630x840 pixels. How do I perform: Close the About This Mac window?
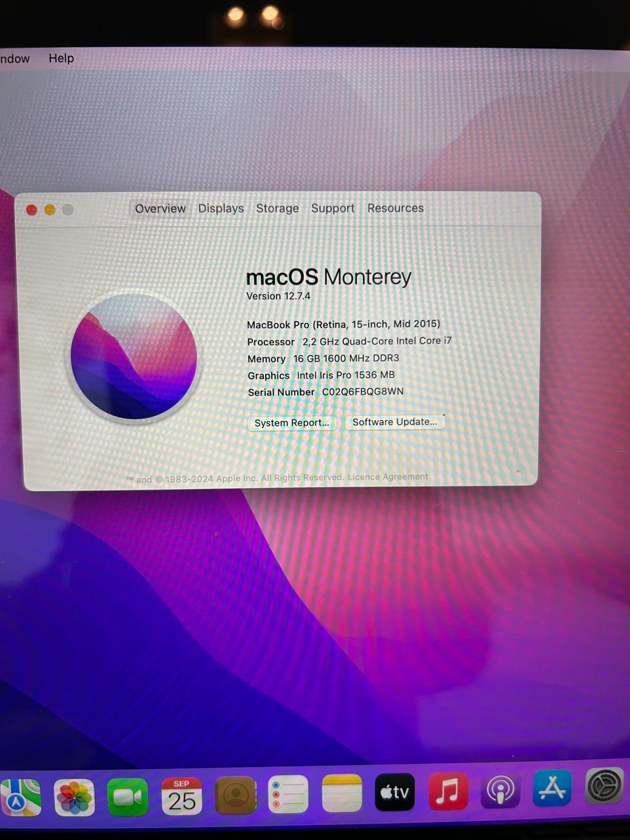pos(31,209)
